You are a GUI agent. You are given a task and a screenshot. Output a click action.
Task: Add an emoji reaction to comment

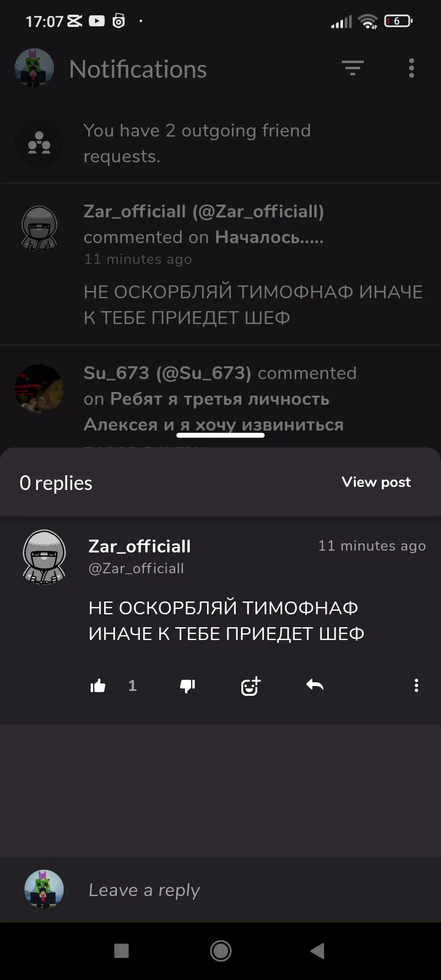(x=251, y=685)
